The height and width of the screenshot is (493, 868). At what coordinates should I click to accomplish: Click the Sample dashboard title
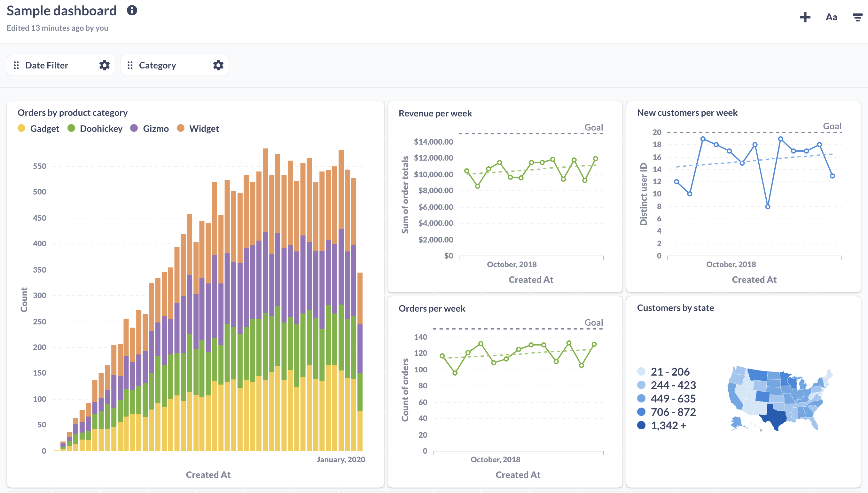pyautogui.click(x=62, y=11)
